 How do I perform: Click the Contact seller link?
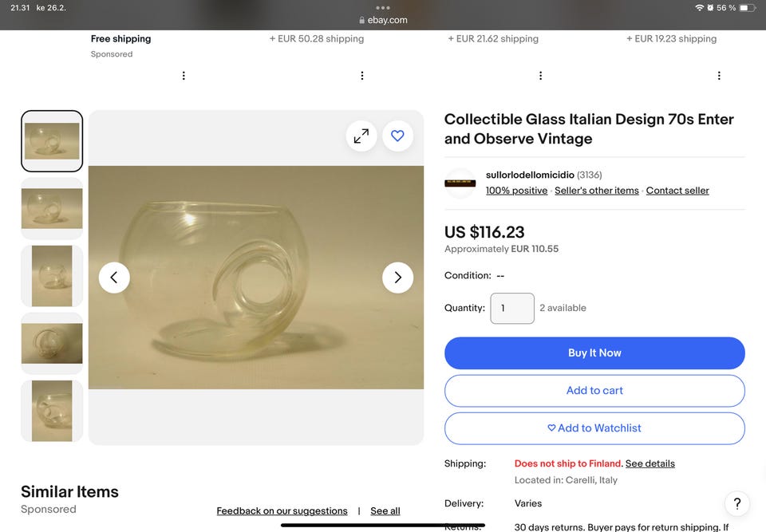coord(677,191)
